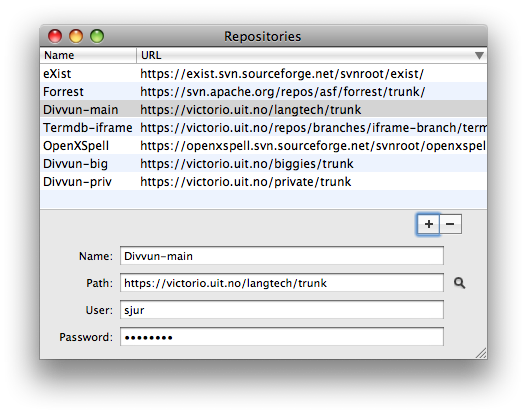
Task: Click the iframe-branch URL cell
Action: (x=313, y=127)
